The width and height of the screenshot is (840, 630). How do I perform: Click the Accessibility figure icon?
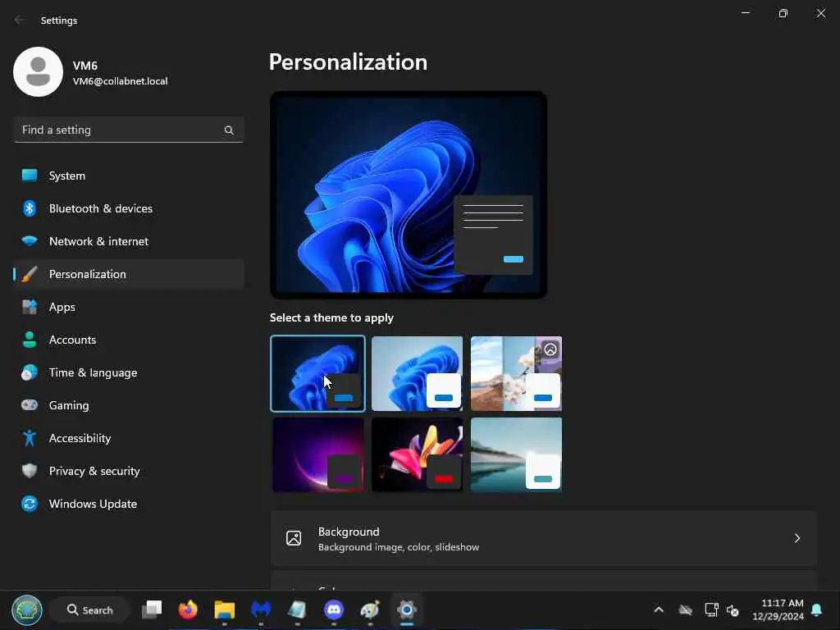30,438
